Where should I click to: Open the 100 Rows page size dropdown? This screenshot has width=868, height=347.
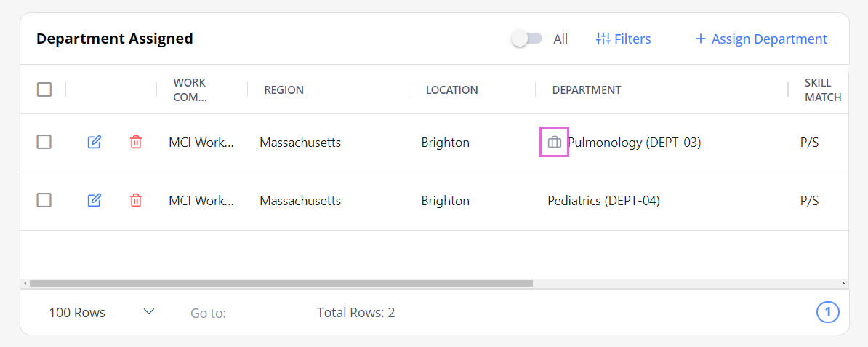click(101, 312)
